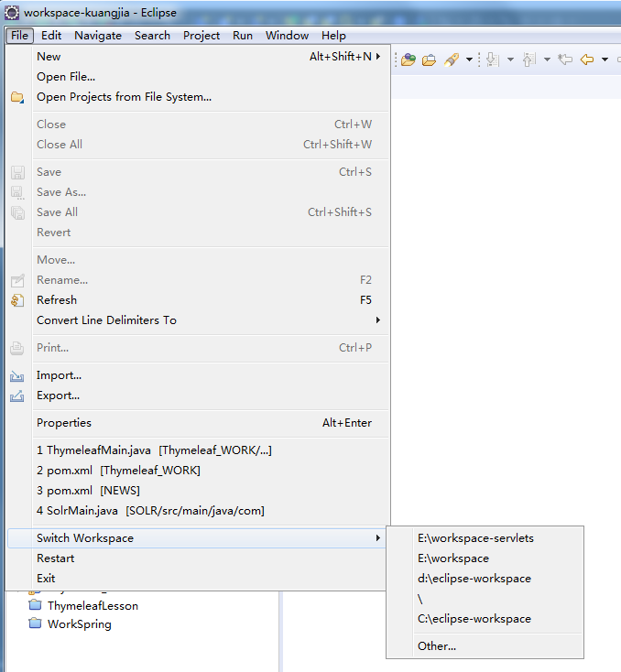Open the Previous Annotation dropdown arrow
The image size is (621, 672).
coord(547,60)
